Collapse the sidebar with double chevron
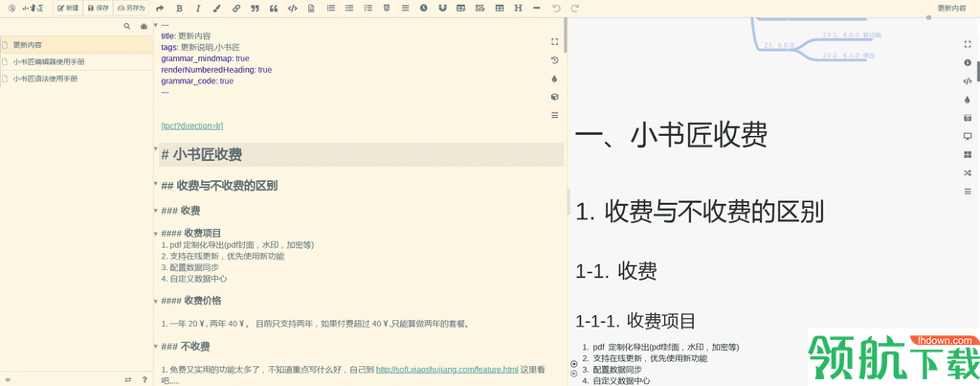 8,379
